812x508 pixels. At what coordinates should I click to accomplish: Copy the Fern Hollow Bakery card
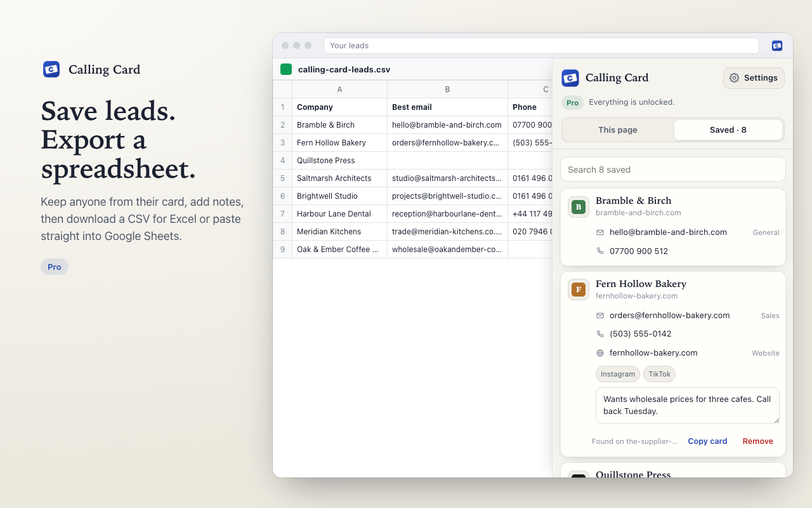tap(707, 441)
